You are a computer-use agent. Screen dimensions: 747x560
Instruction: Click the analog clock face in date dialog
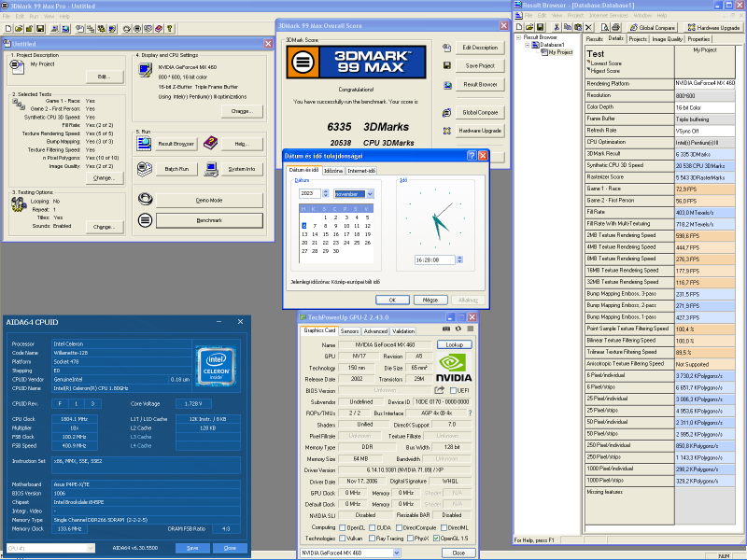point(435,219)
